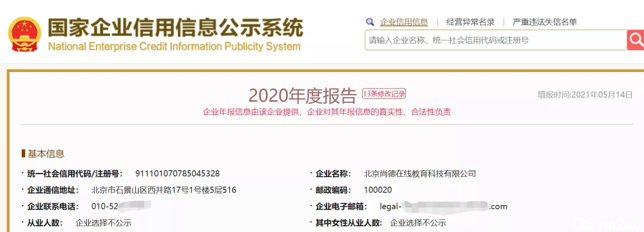
Task: Click the 企业名称 label
Action: (333, 174)
